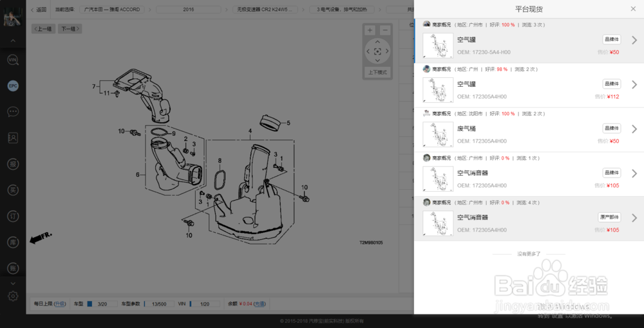The height and width of the screenshot is (328, 644).
Task: Open the 空气罐 listing priced ¥112
Action: (529, 86)
